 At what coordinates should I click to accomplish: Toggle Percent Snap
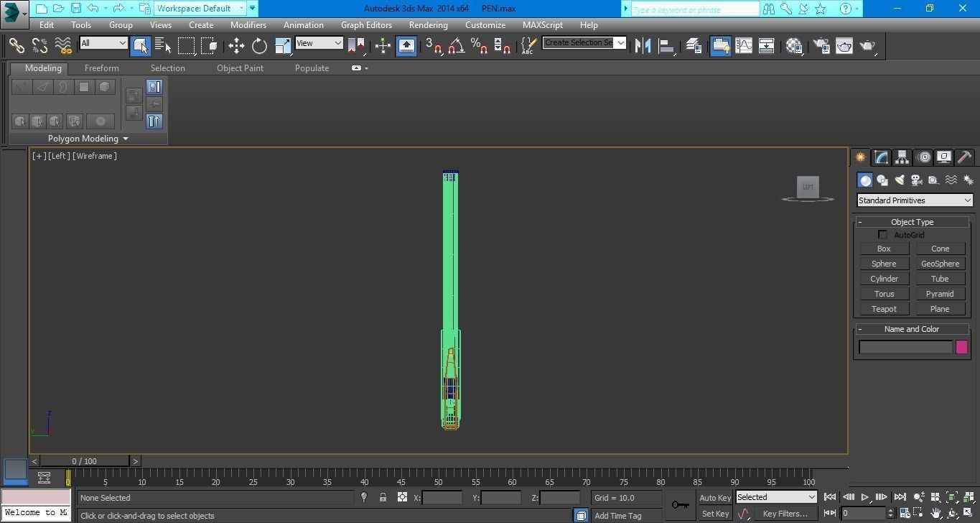click(x=479, y=45)
